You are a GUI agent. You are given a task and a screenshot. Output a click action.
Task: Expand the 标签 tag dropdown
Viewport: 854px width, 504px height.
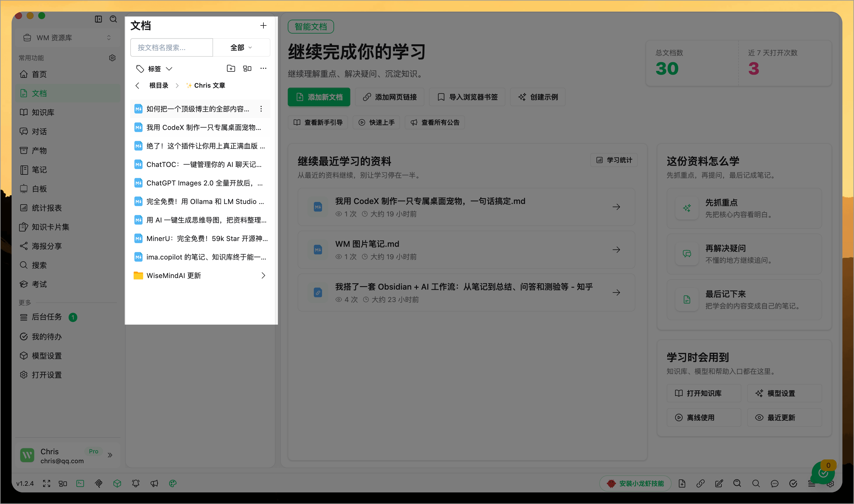pyautogui.click(x=154, y=69)
